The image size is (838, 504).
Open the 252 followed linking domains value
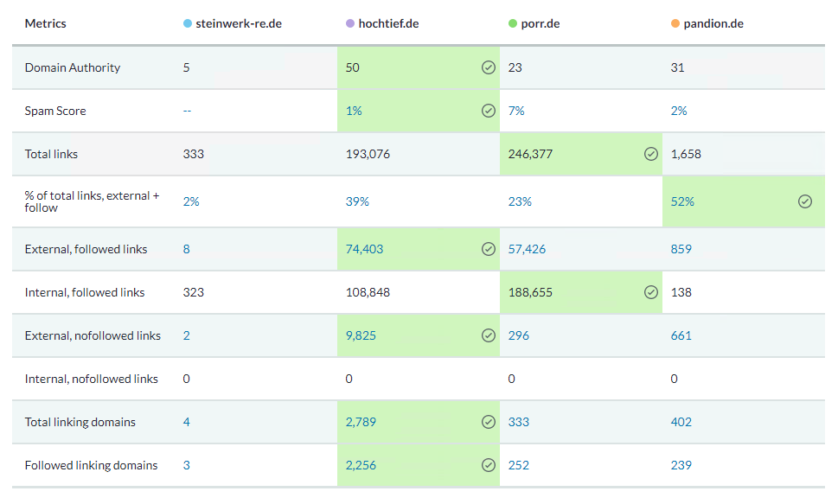pyautogui.click(x=518, y=465)
